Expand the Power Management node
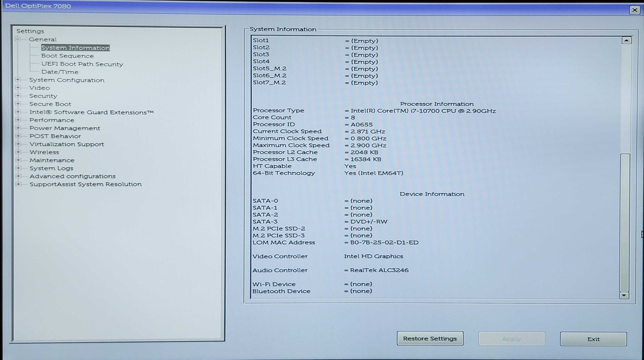644x360 pixels. click(x=18, y=128)
